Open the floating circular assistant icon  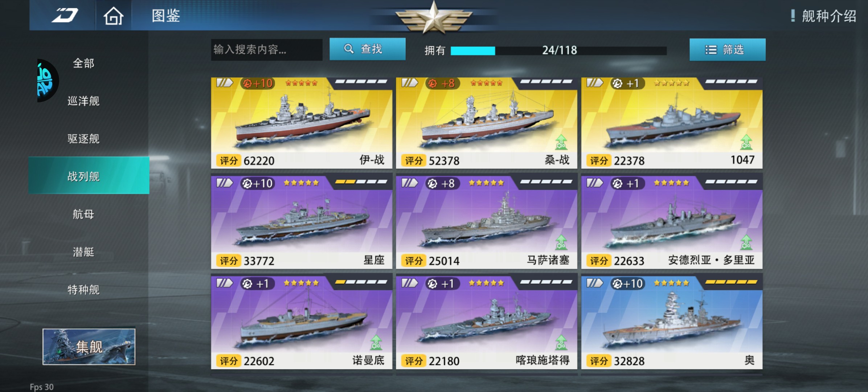47,81
